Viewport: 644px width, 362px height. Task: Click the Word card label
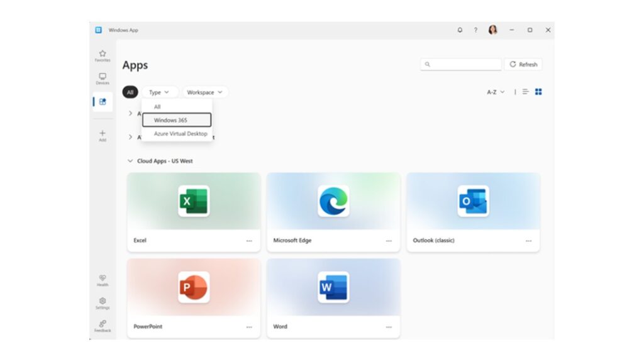pos(280,327)
